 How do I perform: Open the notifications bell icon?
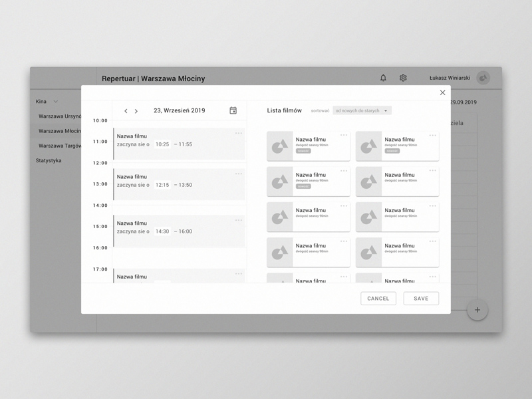tap(383, 78)
